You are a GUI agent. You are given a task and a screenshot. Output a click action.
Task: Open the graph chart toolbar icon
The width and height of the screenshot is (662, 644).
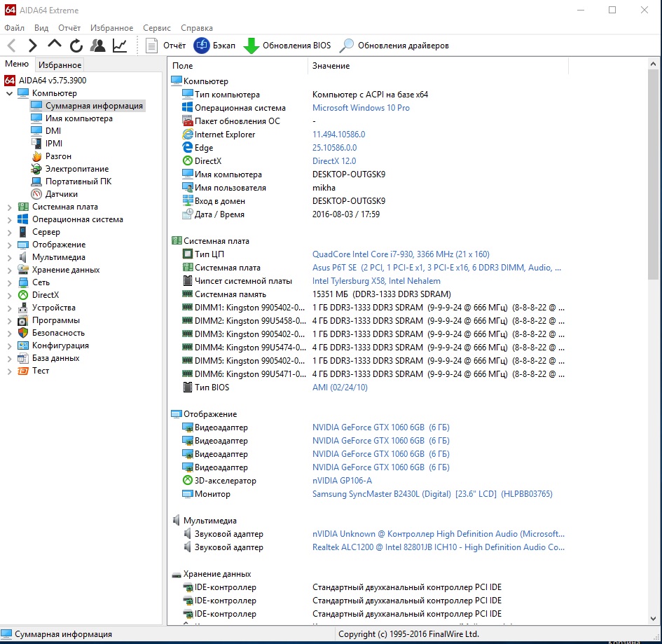(x=120, y=45)
